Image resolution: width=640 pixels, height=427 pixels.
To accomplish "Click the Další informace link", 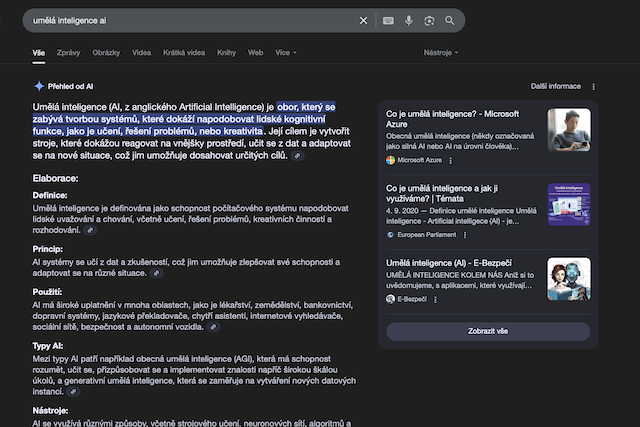I will [556, 86].
